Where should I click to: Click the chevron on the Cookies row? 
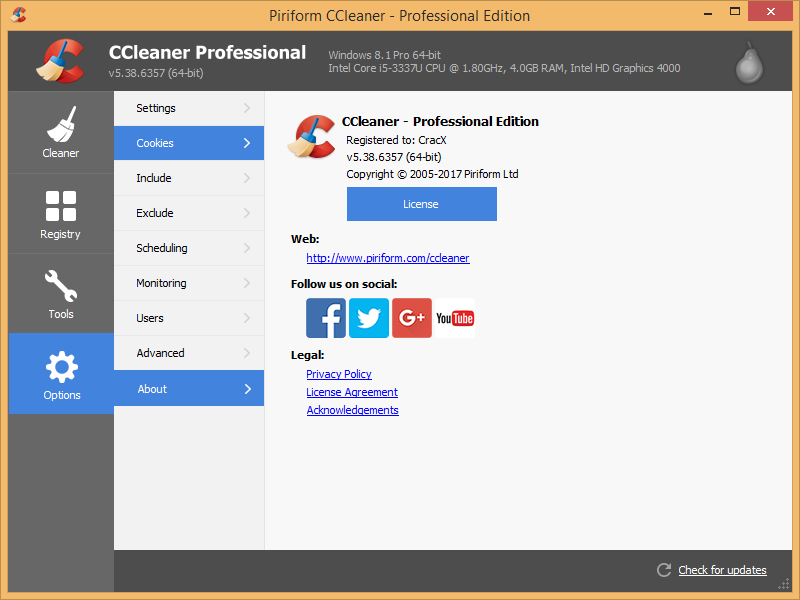(x=247, y=143)
